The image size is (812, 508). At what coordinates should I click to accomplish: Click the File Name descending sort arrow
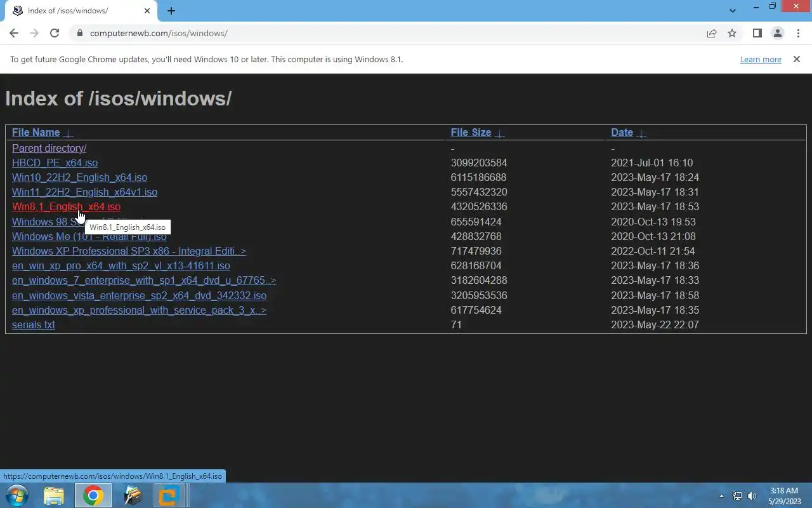coord(69,133)
